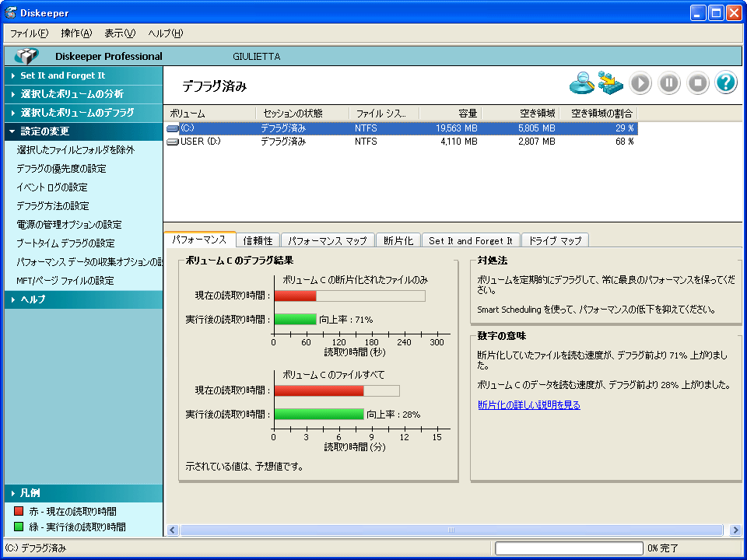Open help via blue question mark icon

(726, 83)
